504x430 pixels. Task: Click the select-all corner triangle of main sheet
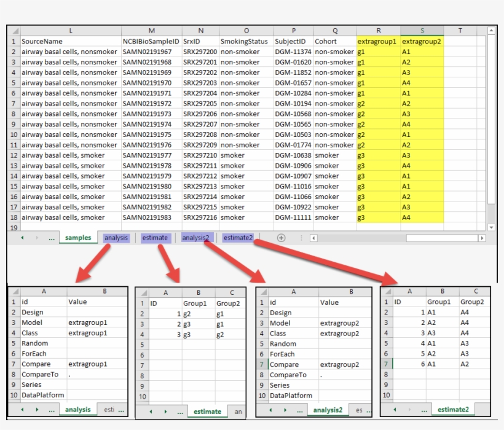pos(15,31)
